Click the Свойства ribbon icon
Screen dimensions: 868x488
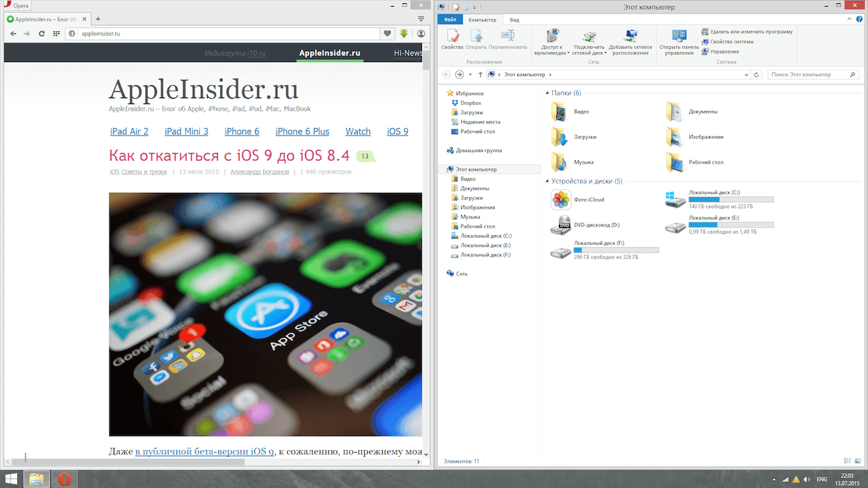(452, 39)
